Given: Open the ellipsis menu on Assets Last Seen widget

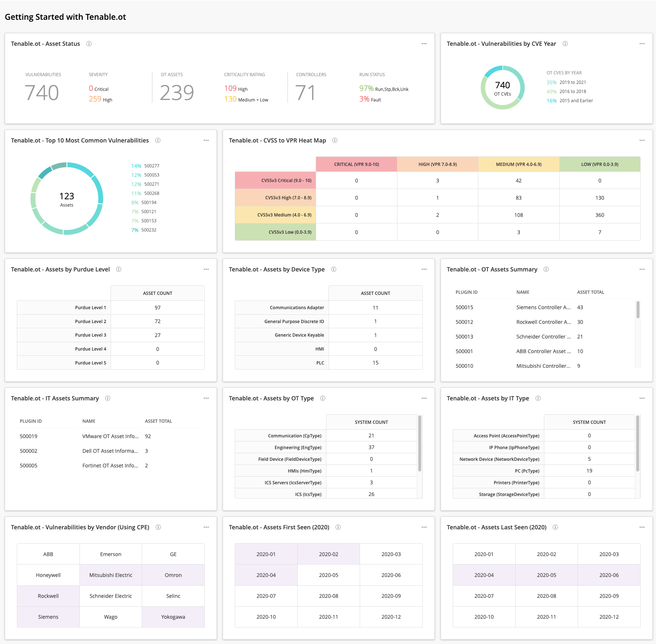Looking at the screenshot, I should 642,527.
